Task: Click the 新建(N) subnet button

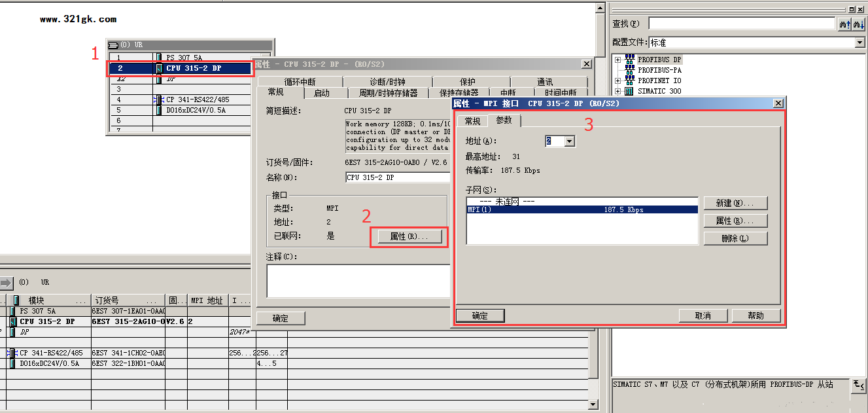Action: [x=735, y=203]
